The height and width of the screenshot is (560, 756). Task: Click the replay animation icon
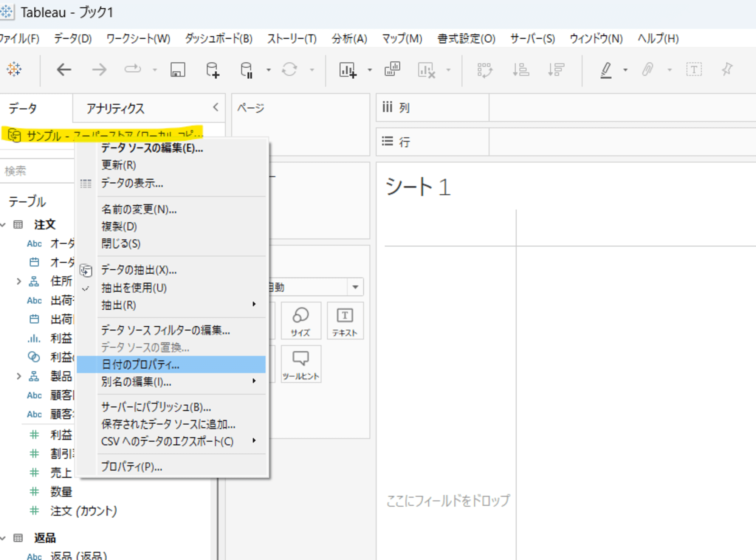pyautogui.click(x=132, y=70)
